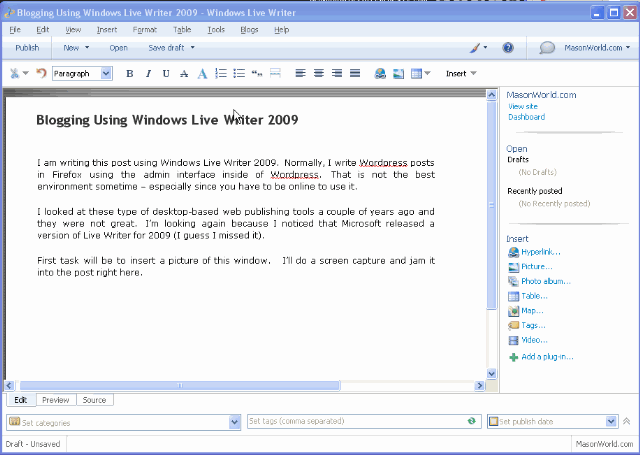
Task: Open the Save draft dropdown arrow
Action: (x=193, y=48)
